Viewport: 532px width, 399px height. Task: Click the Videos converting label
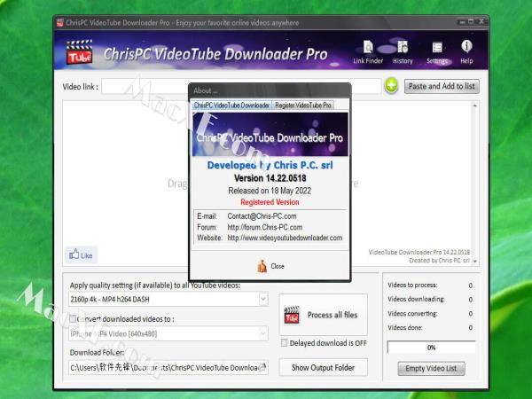pos(412,314)
